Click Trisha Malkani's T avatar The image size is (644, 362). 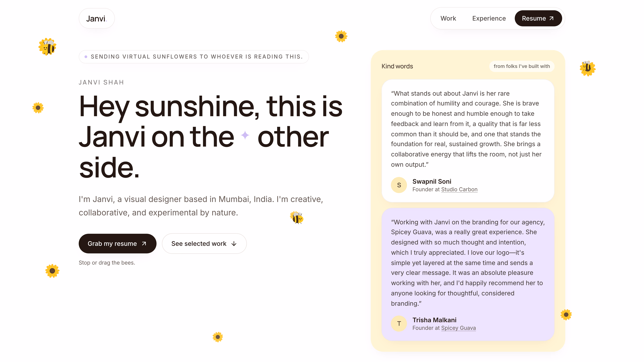(x=399, y=324)
